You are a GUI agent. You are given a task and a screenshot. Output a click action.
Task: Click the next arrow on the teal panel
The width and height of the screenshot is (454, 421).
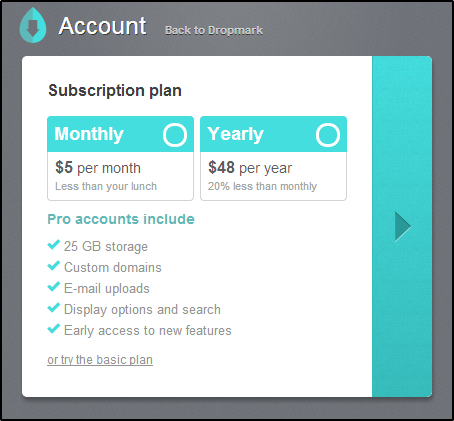click(403, 227)
